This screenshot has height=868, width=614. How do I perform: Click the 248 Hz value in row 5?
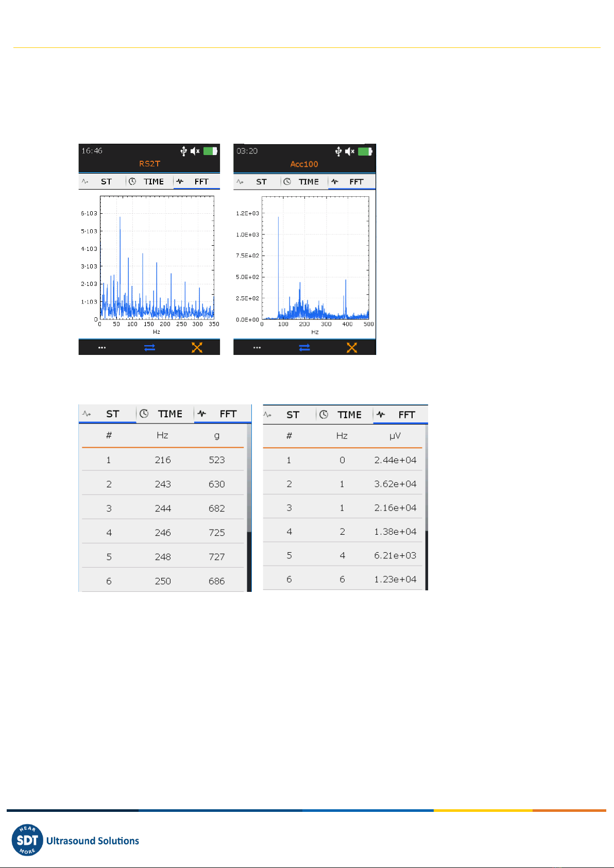point(163,557)
